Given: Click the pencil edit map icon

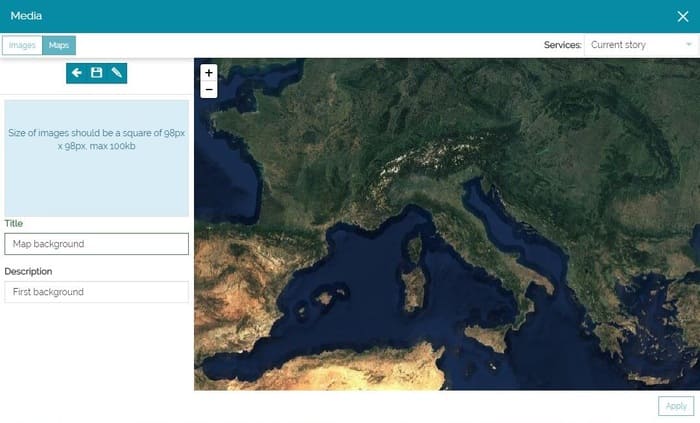Looking at the screenshot, I should [116, 73].
